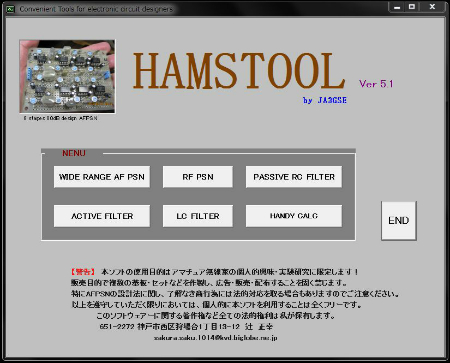Click the Ver 5.1 version label
The width and height of the screenshot is (450, 363).
[x=376, y=84]
